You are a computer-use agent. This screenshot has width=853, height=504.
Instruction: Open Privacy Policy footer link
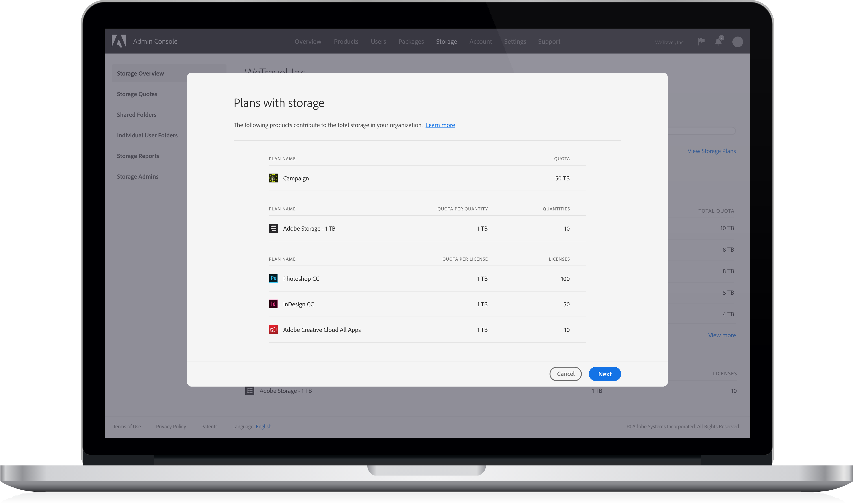click(x=171, y=426)
